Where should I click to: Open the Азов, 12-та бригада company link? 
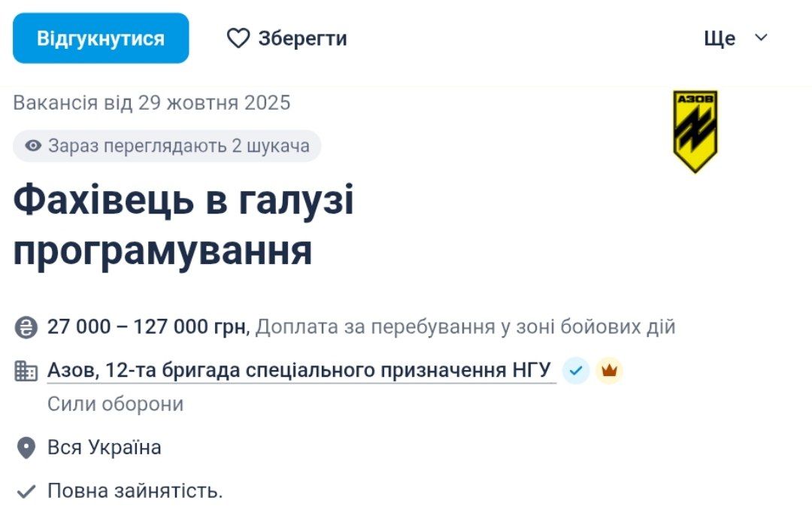(x=299, y=368)
